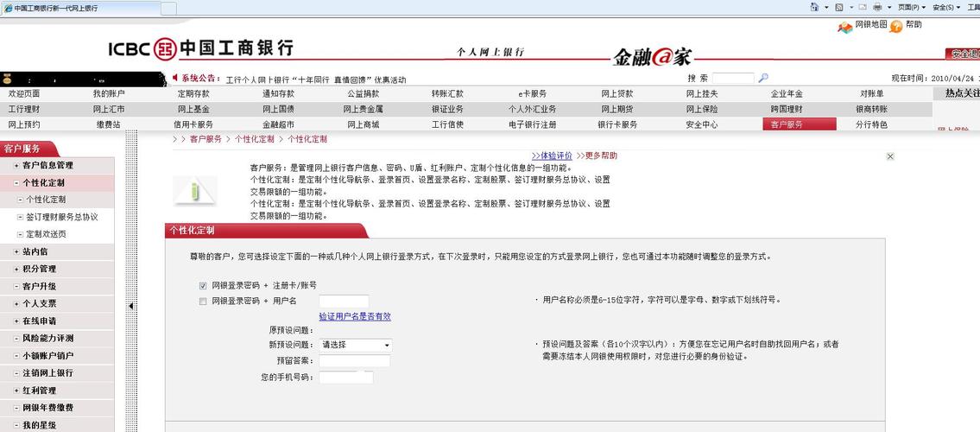Screen dimensions: 980x432
Task: Click the IE home page icon
Action: 814,8
